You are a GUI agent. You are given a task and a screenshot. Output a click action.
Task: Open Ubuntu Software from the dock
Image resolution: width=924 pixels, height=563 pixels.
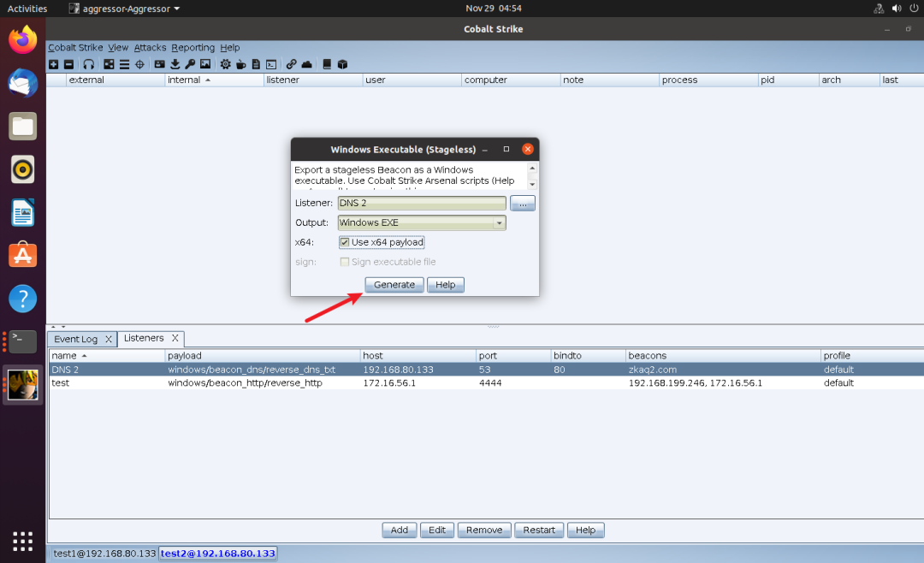23,256
